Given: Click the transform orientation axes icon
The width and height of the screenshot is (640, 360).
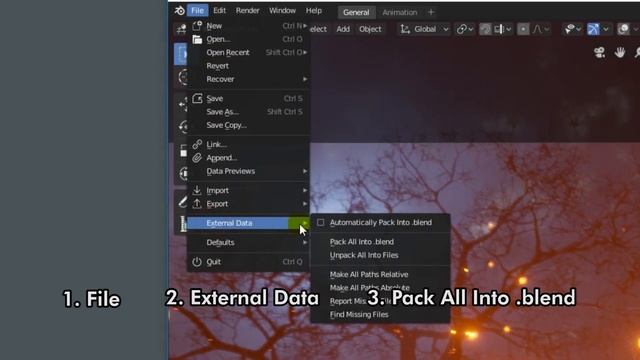Looking at the screenshot, I should [405, 29].
